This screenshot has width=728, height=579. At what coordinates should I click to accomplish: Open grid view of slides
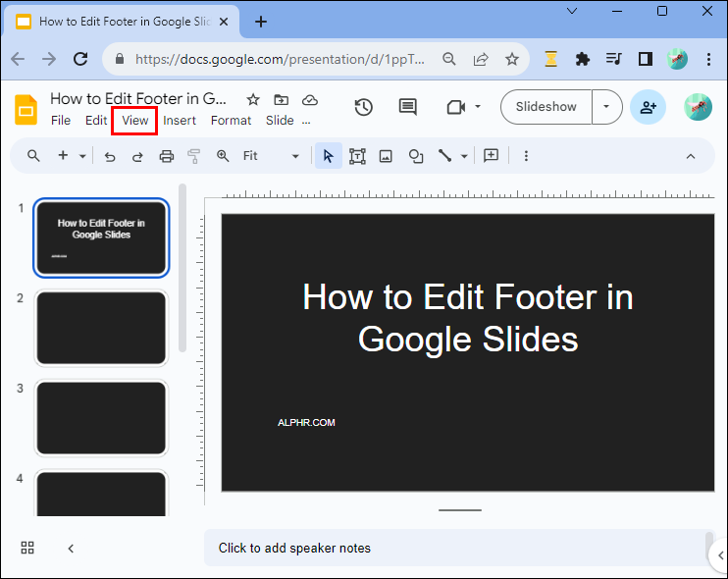[27, 548]
